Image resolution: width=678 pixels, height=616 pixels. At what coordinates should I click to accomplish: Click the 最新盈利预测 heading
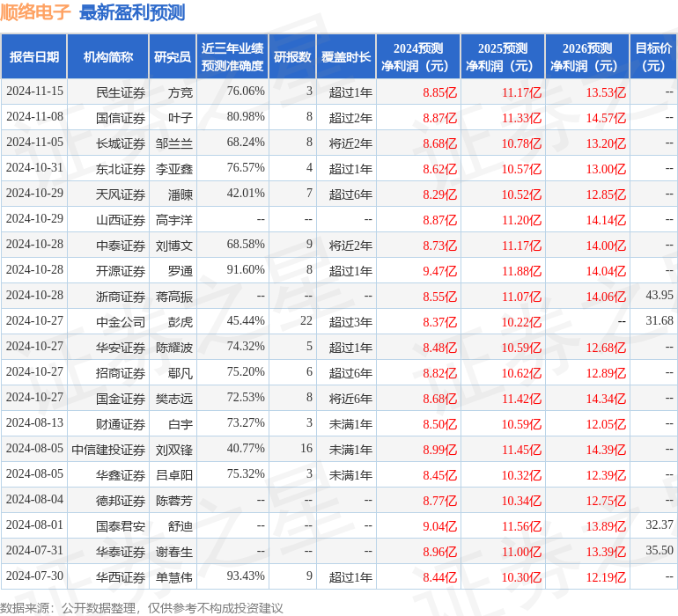[x=132, y=12]
